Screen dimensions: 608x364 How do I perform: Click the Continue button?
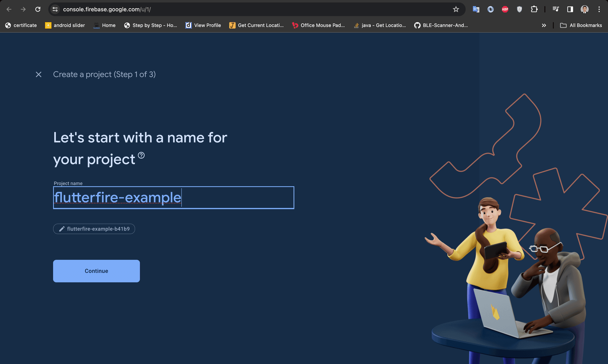click(96, 271)
